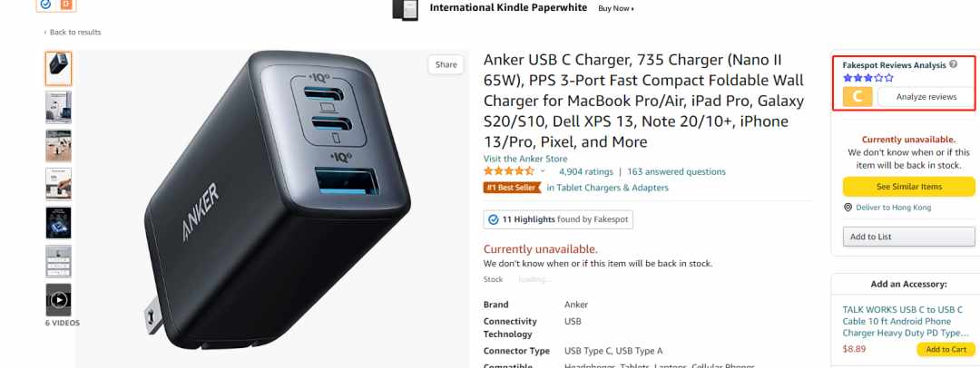This screenshot has height=368, width=980.
Task: Open the 4,904 ratings link
Action: [x=585, y=171]
